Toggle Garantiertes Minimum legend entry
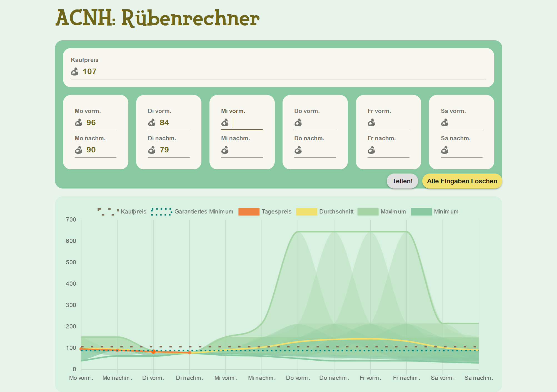This screenshot has height=392, width=557. click(x=192, y=212)
